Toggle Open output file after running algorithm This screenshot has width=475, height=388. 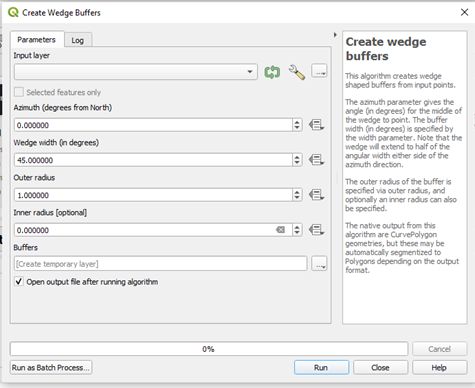point(19,282)
